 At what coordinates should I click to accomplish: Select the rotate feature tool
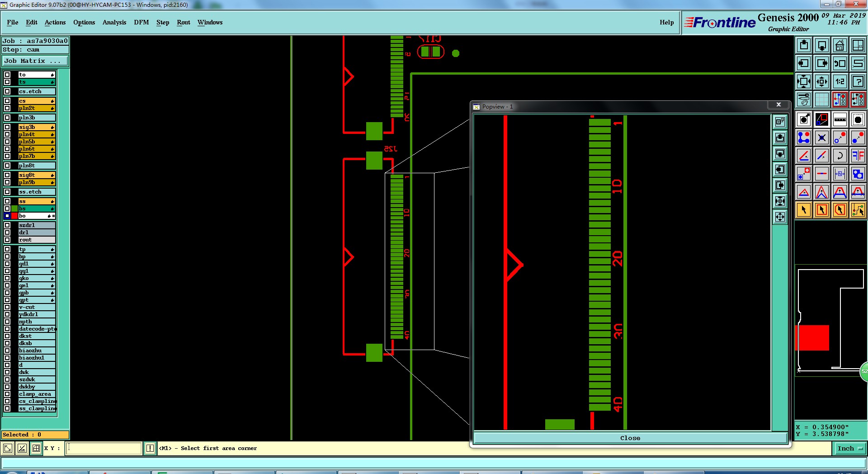[x=840, y=156]
